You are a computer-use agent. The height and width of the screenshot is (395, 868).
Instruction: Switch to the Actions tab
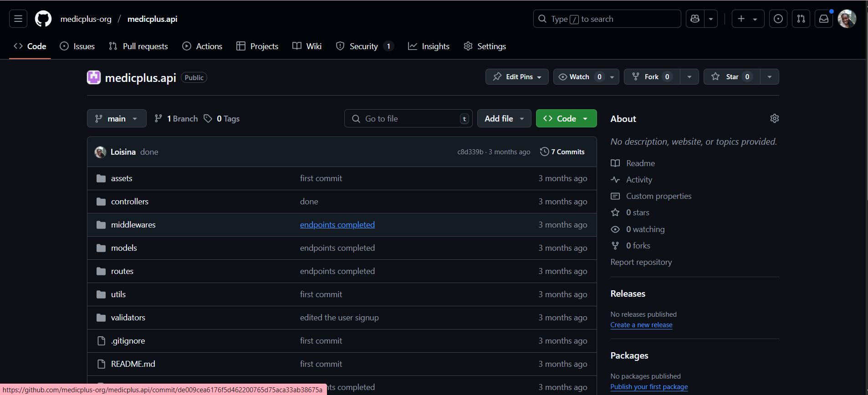[x=202, y=46]
